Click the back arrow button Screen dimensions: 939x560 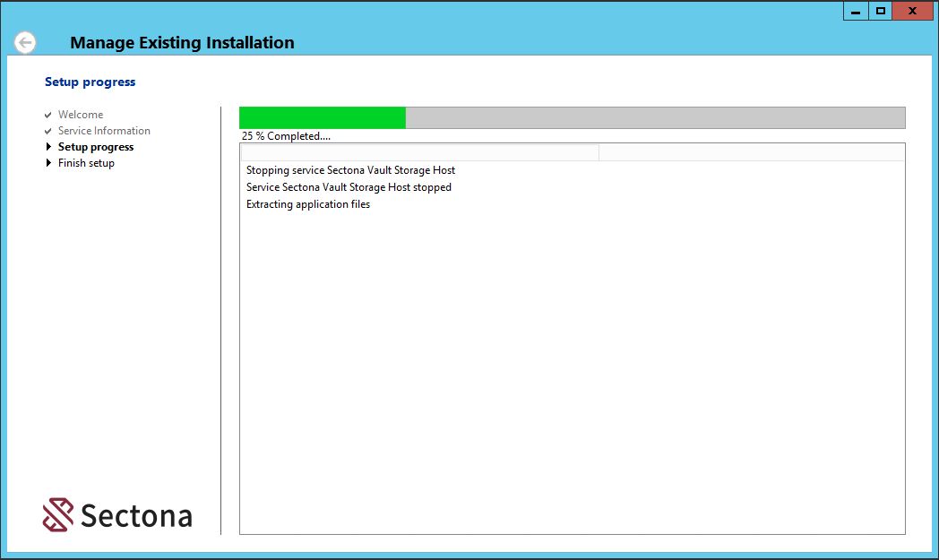point(25,42)
